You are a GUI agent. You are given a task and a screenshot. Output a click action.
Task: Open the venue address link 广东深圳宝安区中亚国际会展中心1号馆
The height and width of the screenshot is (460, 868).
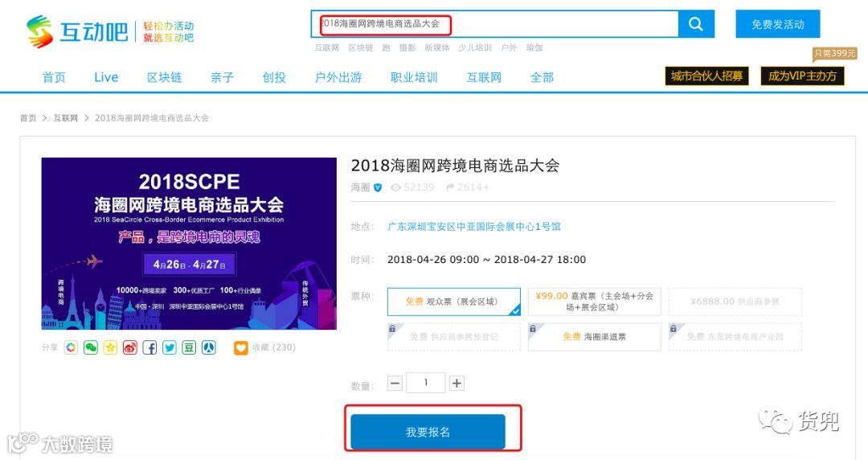pyautogui.click(x=474, y=227)
